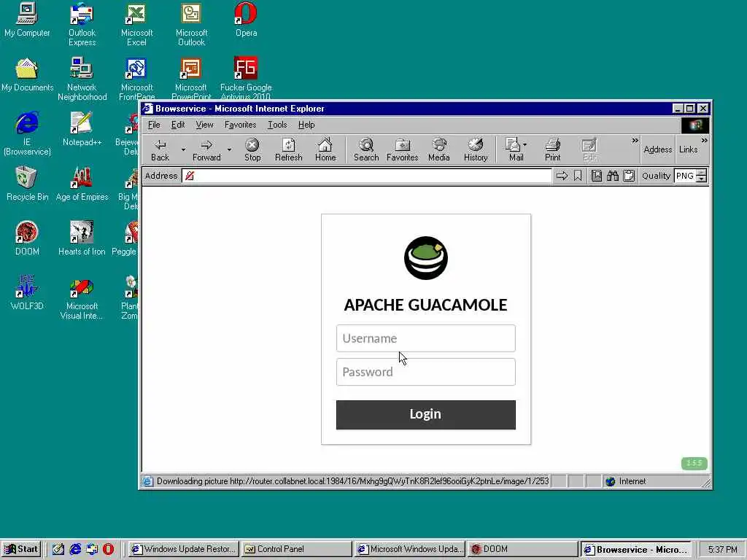Select the Microsoft Excel desktop shortcut
This screenshot has width=747, height=560.
[x=136, y=25]
